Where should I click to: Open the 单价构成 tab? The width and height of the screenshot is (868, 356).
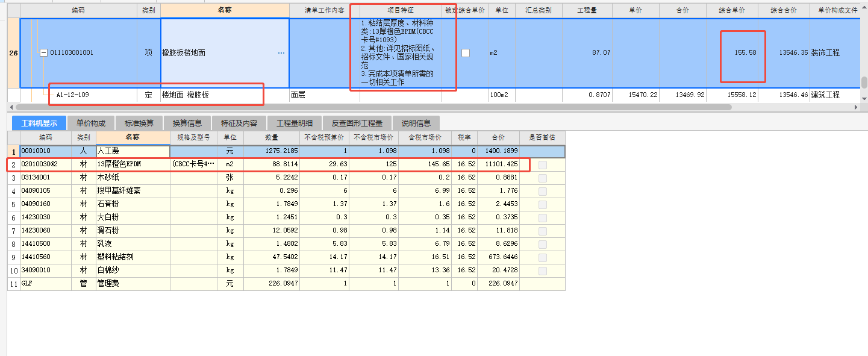[x=90, y=123]
